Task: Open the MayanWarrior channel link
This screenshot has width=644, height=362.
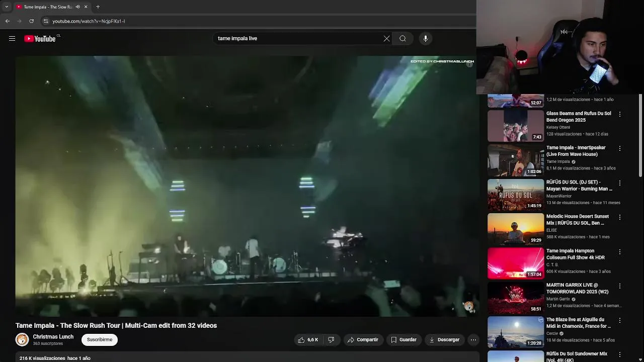Action: click(559, 196)
